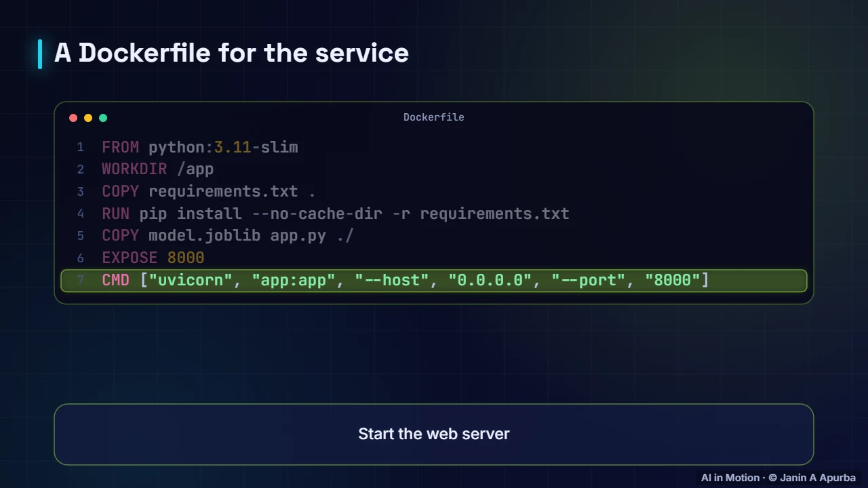
Task: Select the "python:3.11-slim" base image name
Action: pyautogui.click(x=223, y=147)
